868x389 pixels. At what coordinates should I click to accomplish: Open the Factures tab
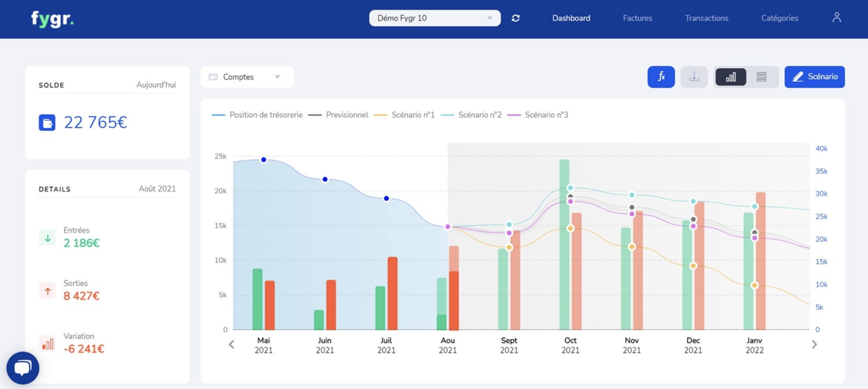[x=637, y=18]
